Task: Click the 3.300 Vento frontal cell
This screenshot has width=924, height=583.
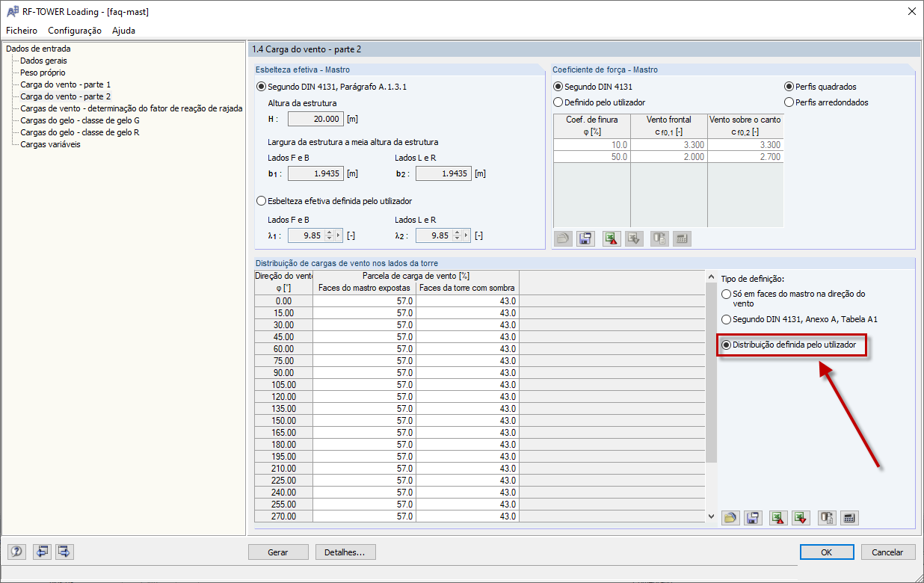Action: [x=668, y=145]
